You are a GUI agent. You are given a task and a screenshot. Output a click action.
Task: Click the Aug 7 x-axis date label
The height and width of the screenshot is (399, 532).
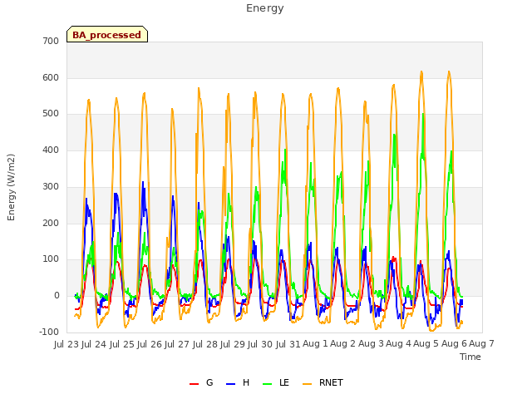click(x=481, y=343)
